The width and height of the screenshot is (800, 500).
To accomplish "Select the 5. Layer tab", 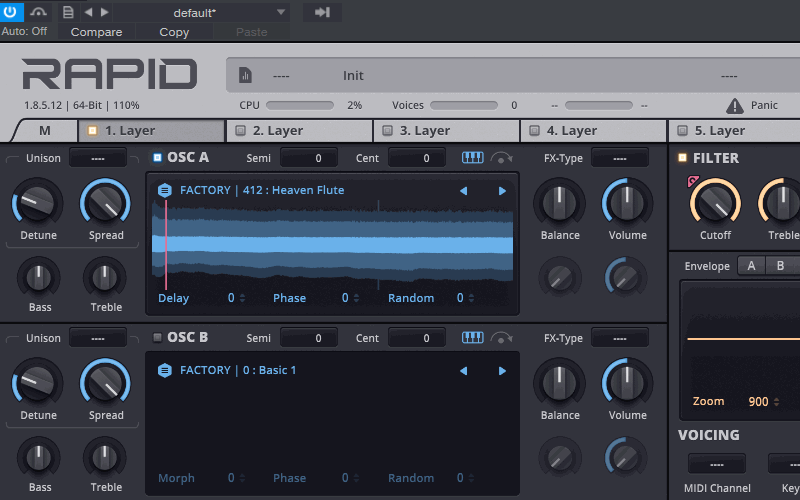I will coord(735,131).
